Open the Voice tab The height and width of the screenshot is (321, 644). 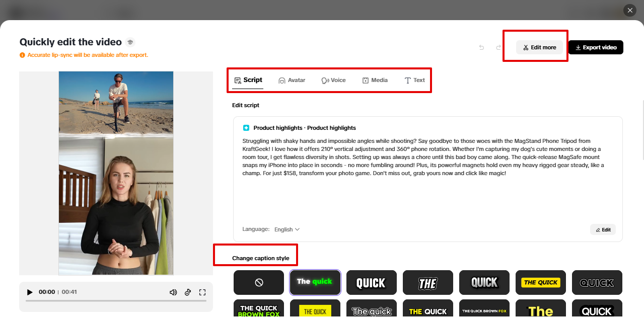[333, 80]
